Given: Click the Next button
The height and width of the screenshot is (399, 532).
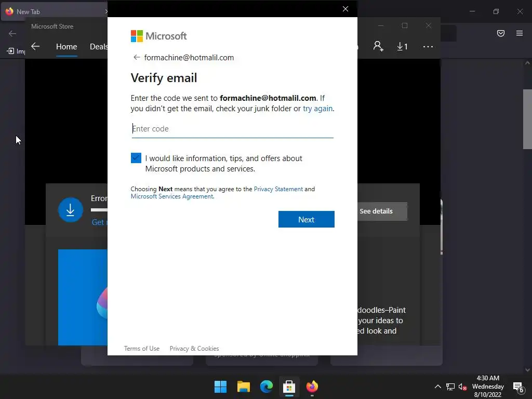Looking at the screenshot, I should (307, 219).
